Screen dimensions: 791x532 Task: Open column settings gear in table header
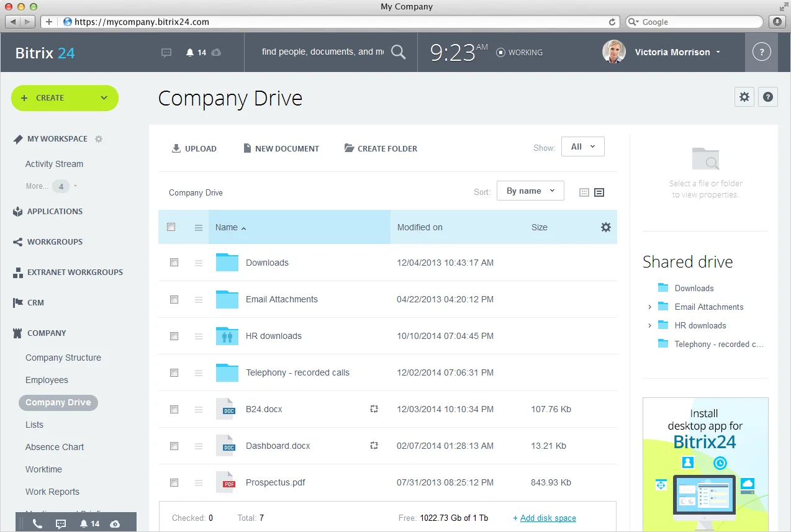605,227
